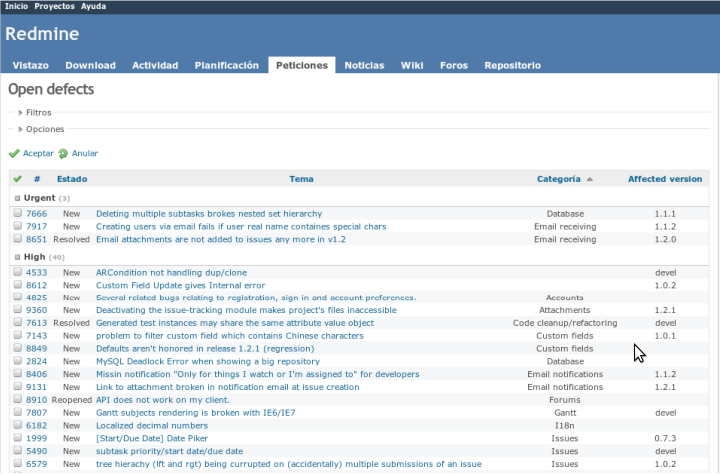
Task: Click 'Code cleanup/refactoring' category cell
Action: tap(565, 323)
